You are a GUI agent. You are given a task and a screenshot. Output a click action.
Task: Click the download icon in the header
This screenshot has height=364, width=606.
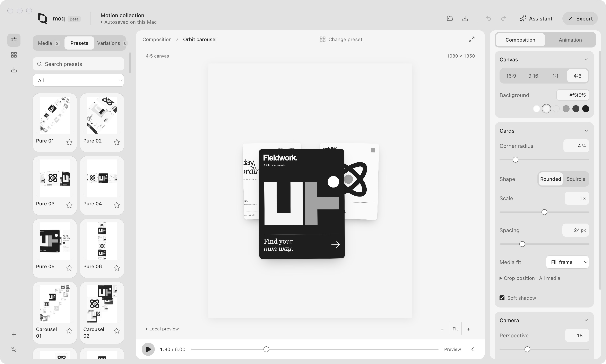465,18
